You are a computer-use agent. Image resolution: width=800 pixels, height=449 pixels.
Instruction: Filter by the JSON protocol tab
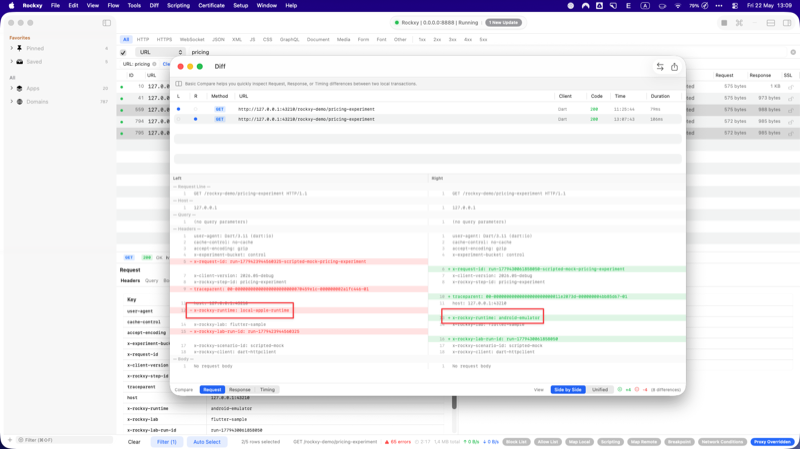click(218, 39)
